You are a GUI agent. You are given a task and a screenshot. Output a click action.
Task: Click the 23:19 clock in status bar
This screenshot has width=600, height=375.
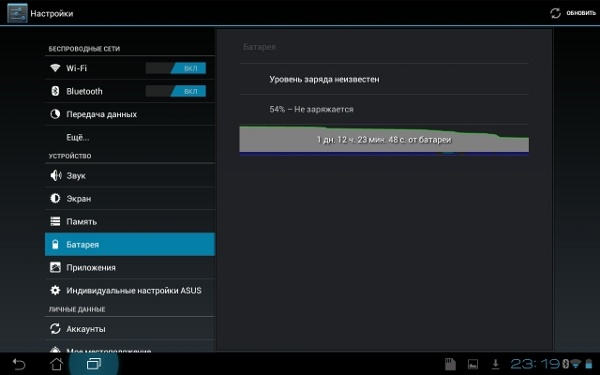tap(535, 364)
